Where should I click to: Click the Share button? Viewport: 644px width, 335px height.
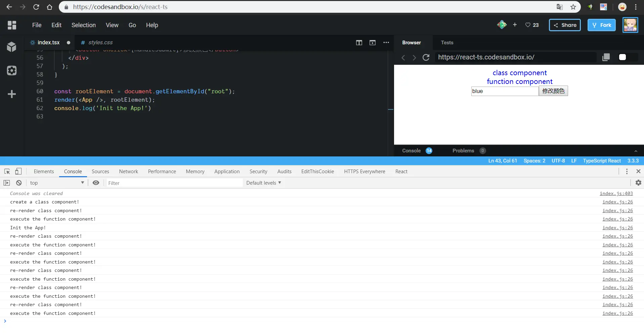coord(565,25)
